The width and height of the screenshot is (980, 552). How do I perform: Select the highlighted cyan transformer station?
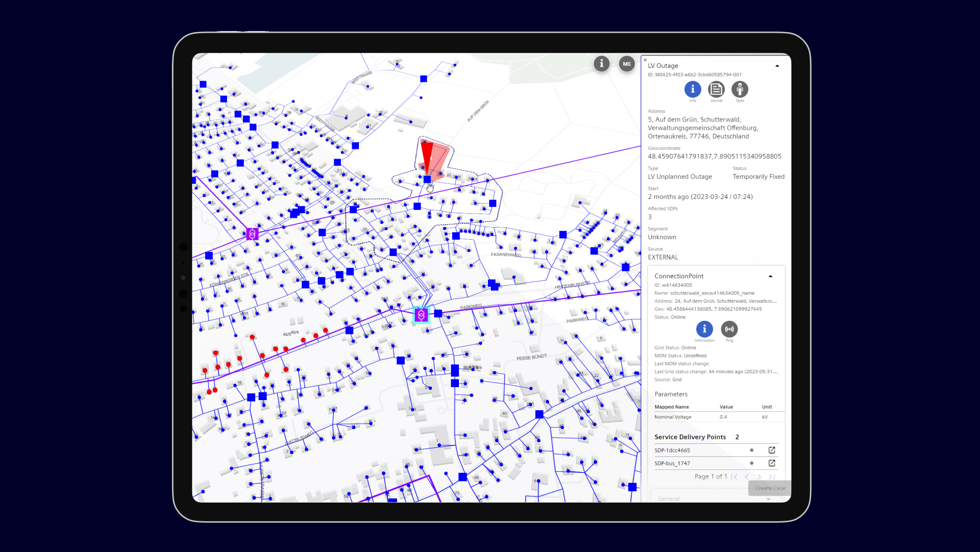(x=421, y=315)
